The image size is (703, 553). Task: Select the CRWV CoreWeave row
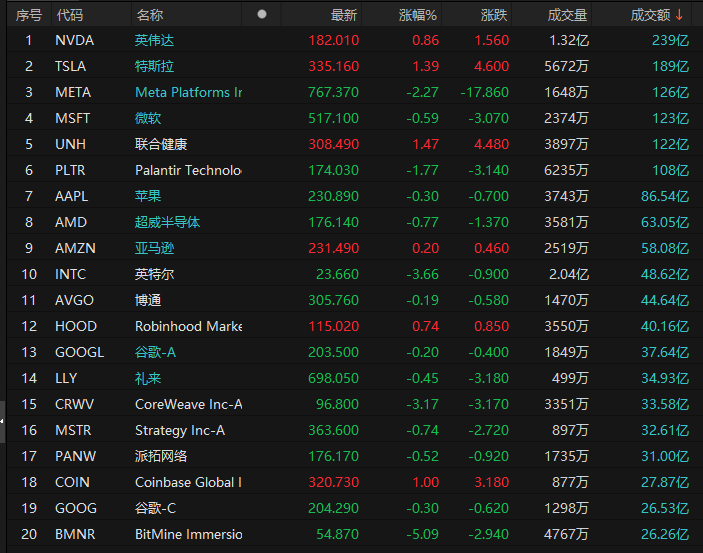click(x=355, y=405)
